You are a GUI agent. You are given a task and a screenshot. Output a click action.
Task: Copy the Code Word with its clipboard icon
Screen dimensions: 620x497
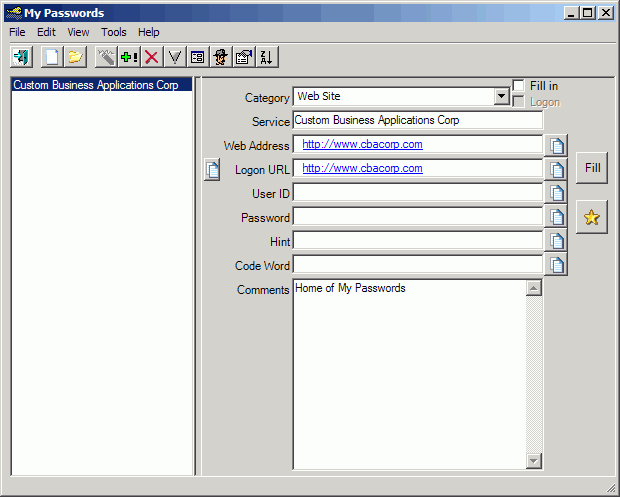[556, 265]
